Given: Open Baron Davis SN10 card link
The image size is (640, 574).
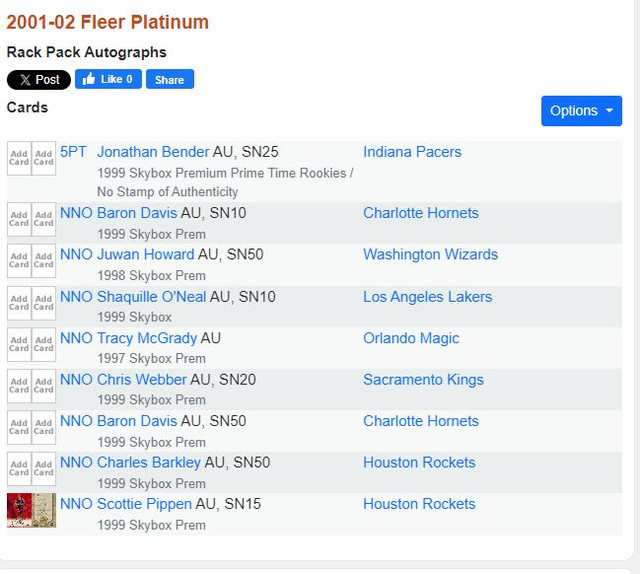Looking at the screenshot, I should click(x=137, y=213).
